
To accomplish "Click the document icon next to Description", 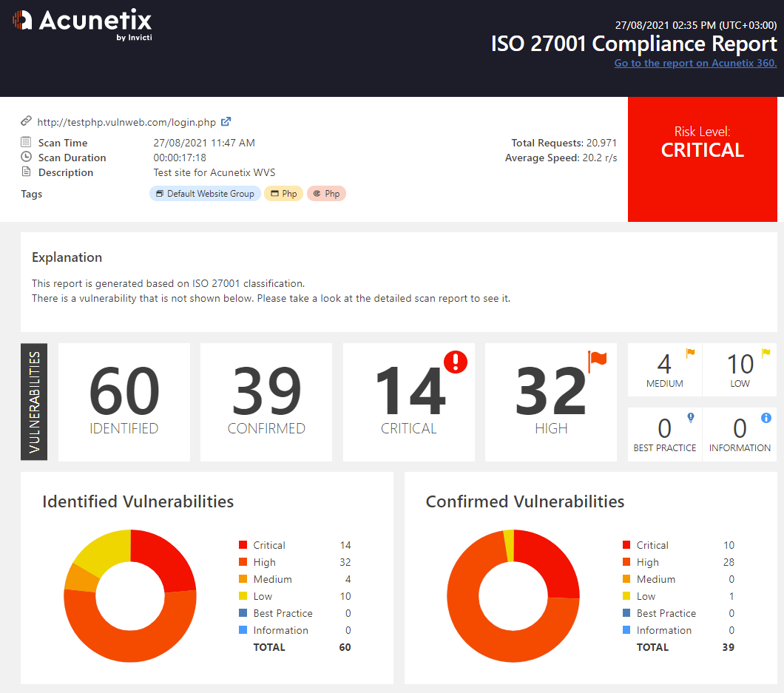I will [x=26, y=172].
